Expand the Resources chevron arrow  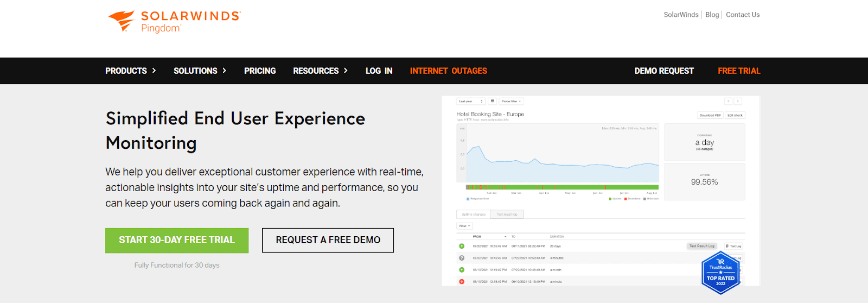[346, 71]
